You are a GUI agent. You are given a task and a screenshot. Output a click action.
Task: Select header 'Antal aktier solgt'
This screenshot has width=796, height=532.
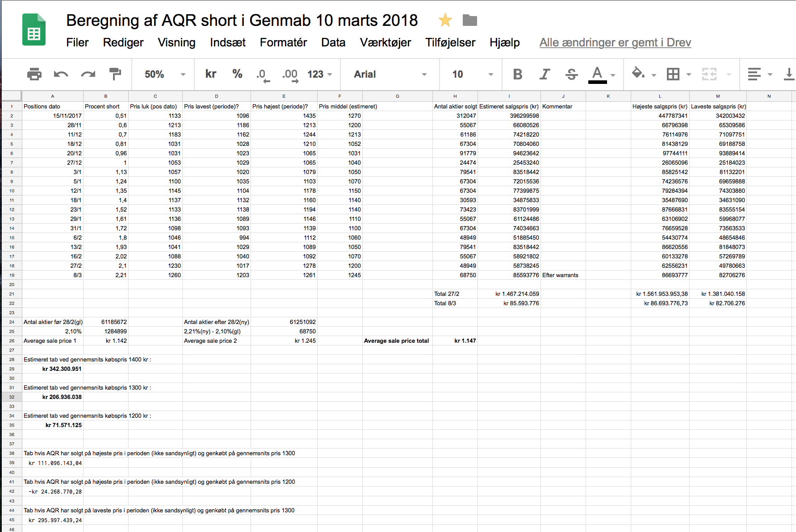455,106
